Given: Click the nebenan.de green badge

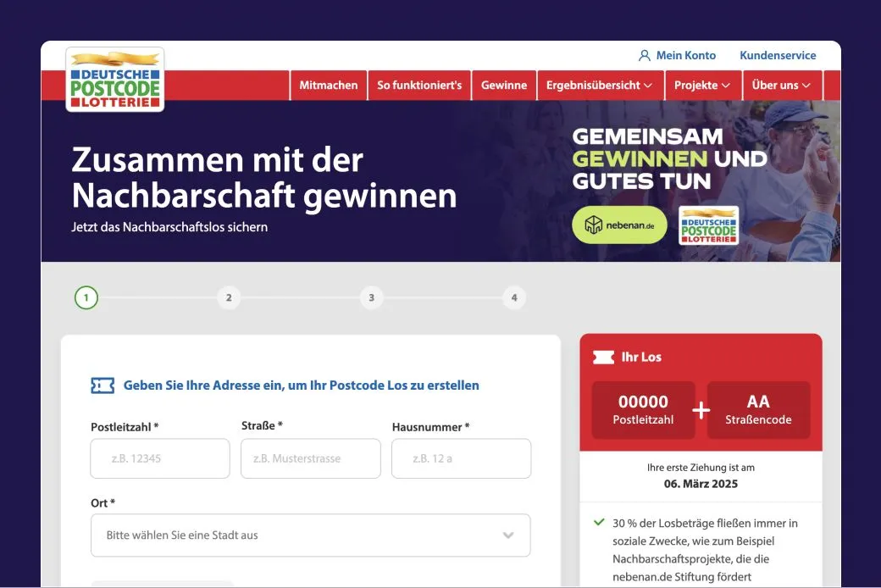Looking at the screenshot, I should coord(619,225).
